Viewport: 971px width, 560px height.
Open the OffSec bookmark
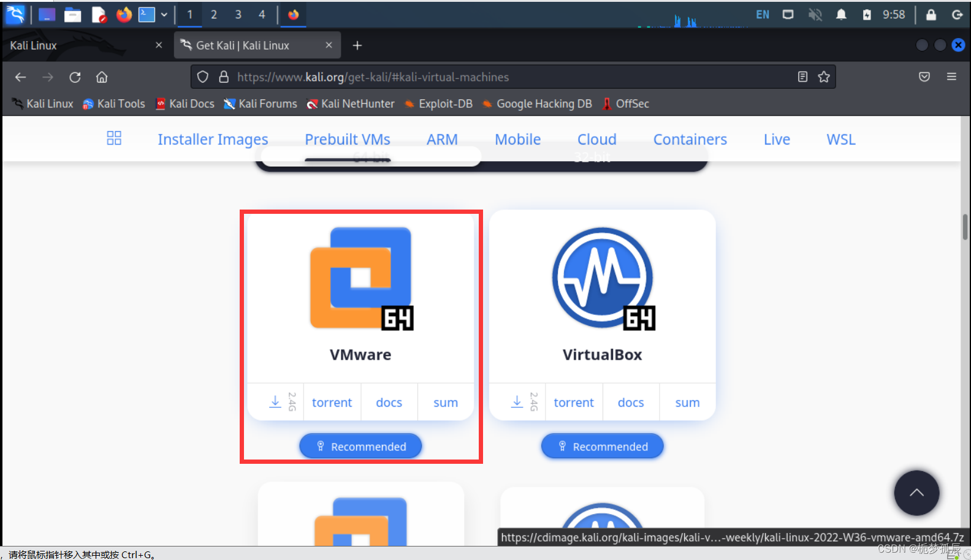(625, 104)
